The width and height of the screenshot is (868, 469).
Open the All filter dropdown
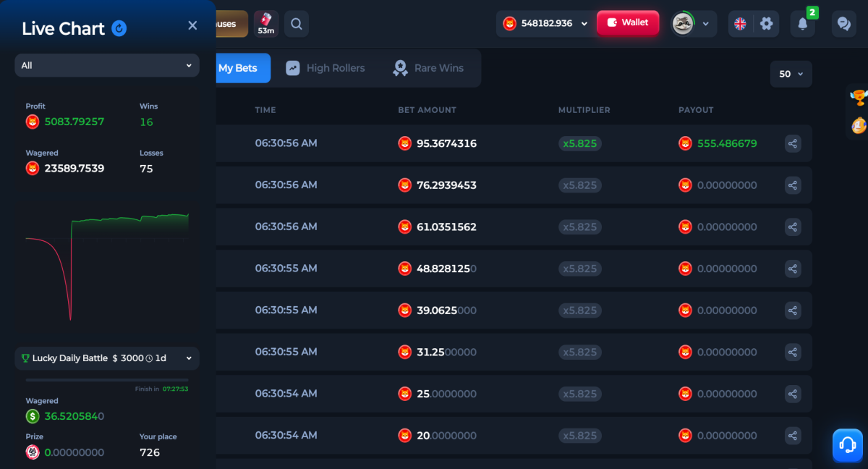click(107, 65)
